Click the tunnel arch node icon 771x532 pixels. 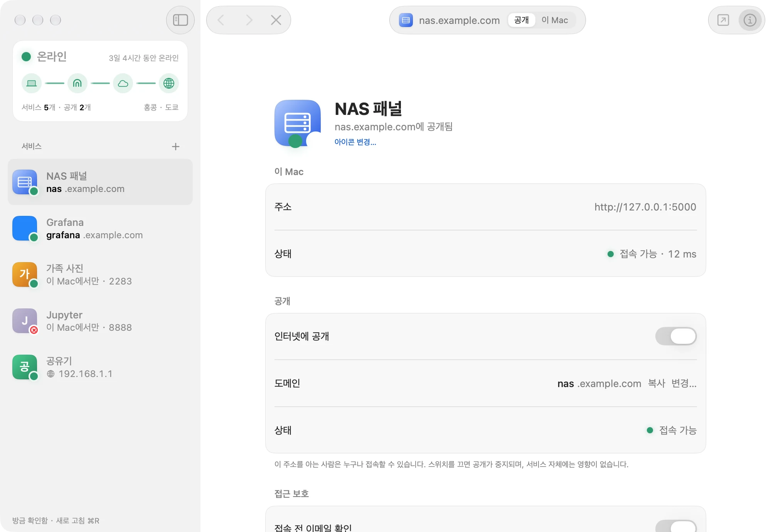[77, 83]
